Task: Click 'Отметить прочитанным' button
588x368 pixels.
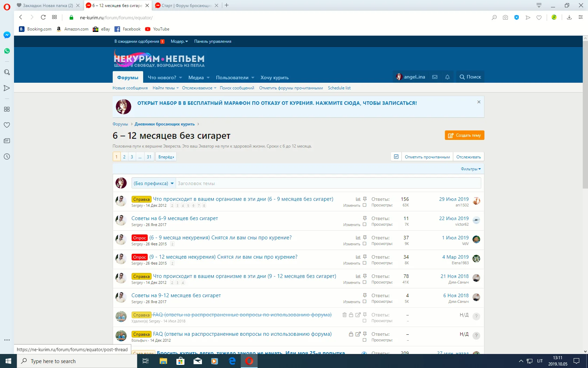Action: [427, 157]
